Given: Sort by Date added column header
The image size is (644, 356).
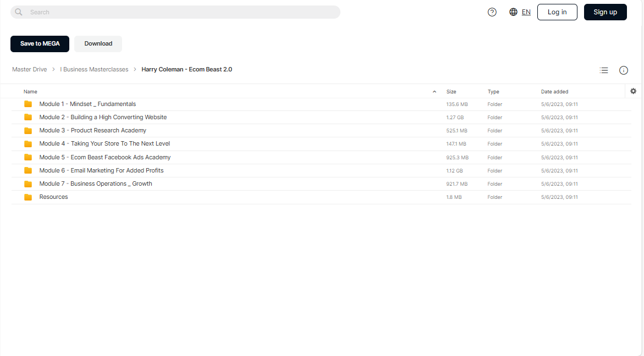Looking at the screenshot, I should tap(554, 91).
